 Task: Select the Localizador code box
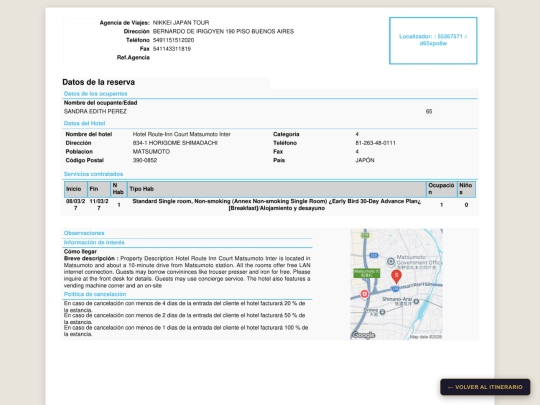433,41
